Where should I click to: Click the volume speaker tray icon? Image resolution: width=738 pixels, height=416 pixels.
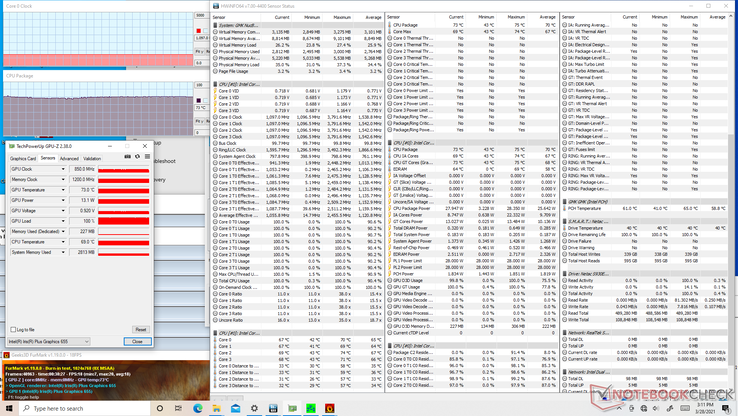point(657,408)
